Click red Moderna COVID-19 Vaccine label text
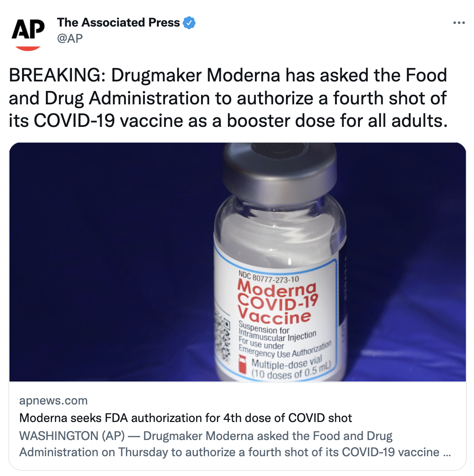474x476 pixels. pos(277,302)
